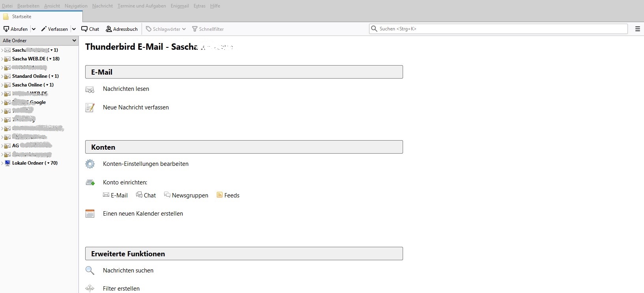
Task: Click the mail icon of the AG account
Action: point(7,146)
